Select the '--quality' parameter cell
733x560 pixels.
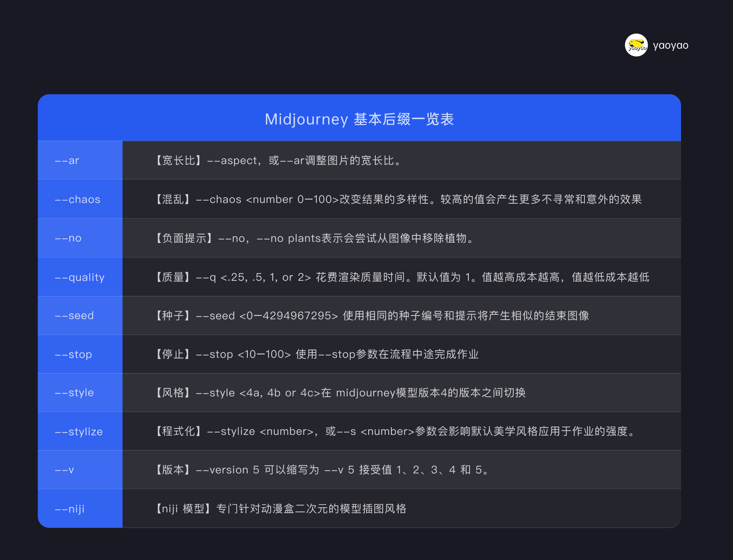80,277
